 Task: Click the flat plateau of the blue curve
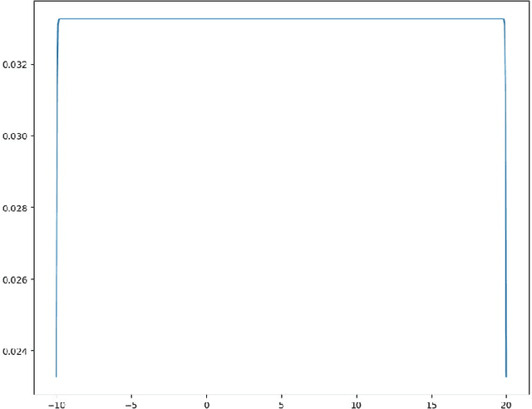pyautogui.click(x=281, y=18)
